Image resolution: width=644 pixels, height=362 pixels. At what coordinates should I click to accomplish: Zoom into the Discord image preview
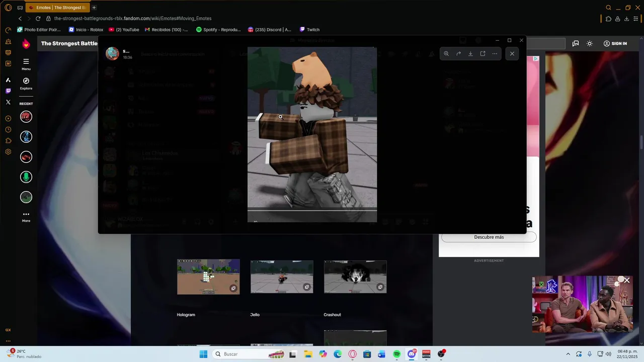(x=446, y=53)
